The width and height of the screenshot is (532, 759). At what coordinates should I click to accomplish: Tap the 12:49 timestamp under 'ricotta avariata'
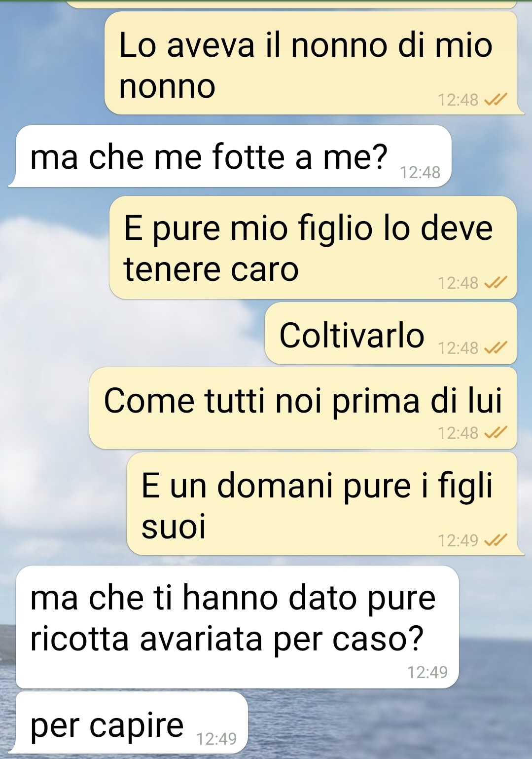[427, 672]
